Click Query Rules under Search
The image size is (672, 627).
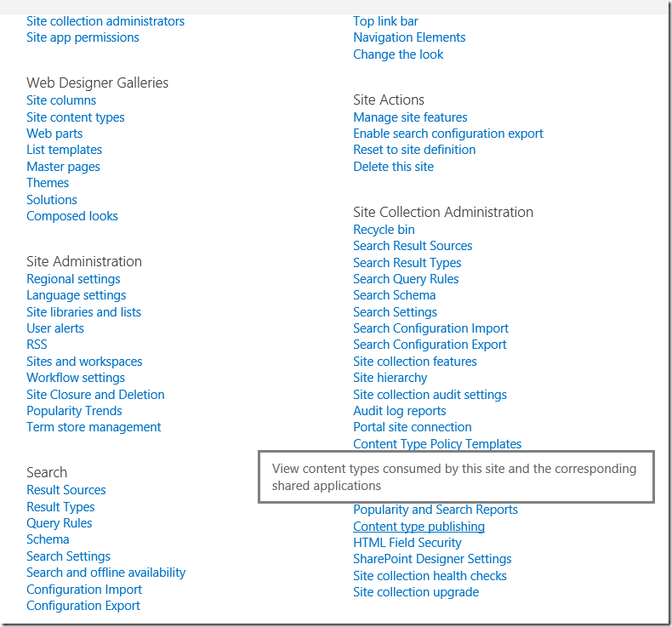pos(60,523)
